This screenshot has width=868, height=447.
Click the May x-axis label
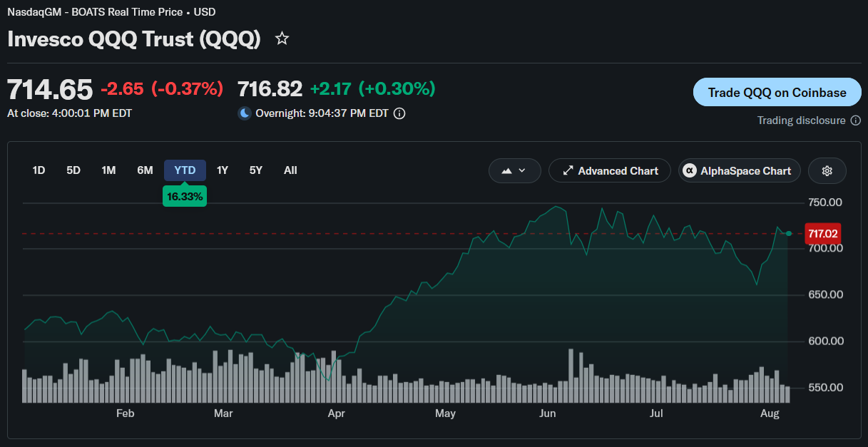pyautogui.click(x=445, y=413)
